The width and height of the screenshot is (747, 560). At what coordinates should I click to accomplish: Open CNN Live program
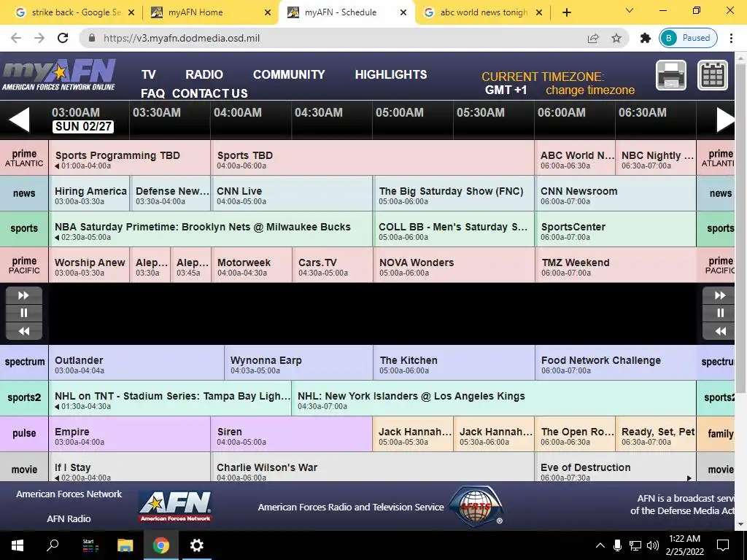[x=292, y=193]
